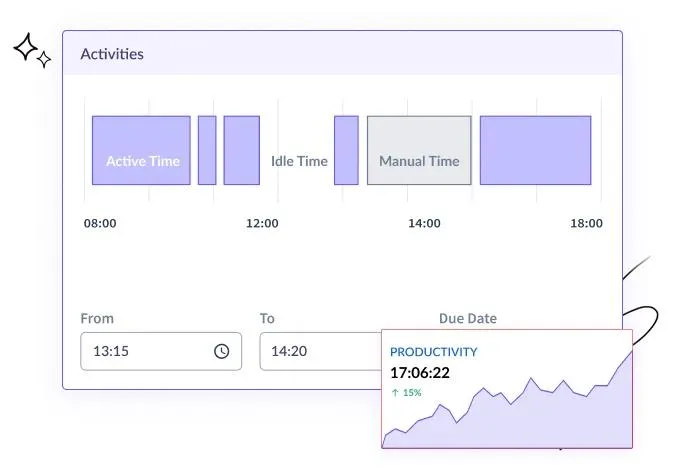Select the gray Manual Time block
Screen dimensions: 677x467
[x=419, y=150]
